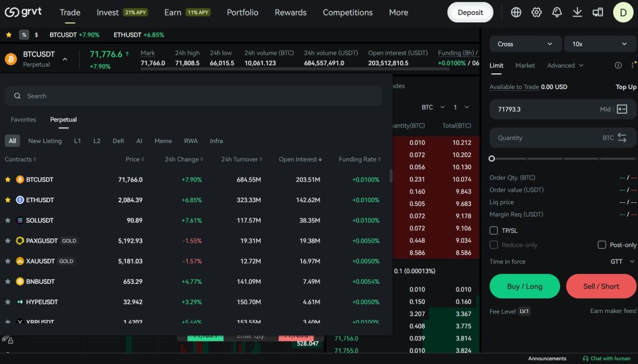Image resolution: width=638 pixels, height=364 pixels.
Task: Switch to the Market order tab
Action: (525, 65)
